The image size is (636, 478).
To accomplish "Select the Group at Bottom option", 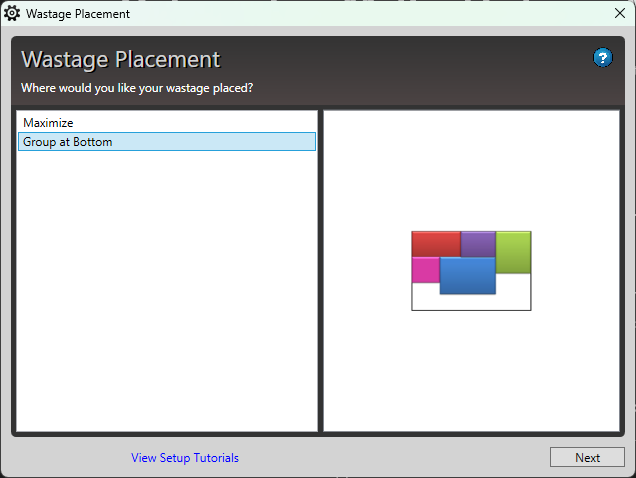I will coord(167,142).
